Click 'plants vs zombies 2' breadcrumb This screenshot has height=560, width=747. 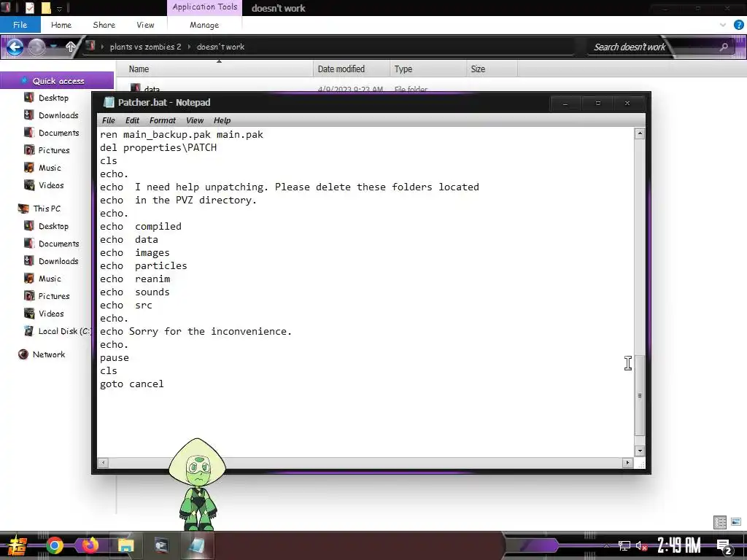click(145, 47)
